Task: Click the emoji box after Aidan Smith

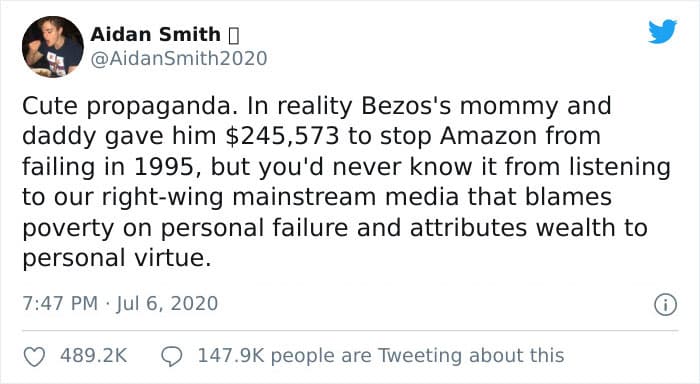Action: pos(233,36)
